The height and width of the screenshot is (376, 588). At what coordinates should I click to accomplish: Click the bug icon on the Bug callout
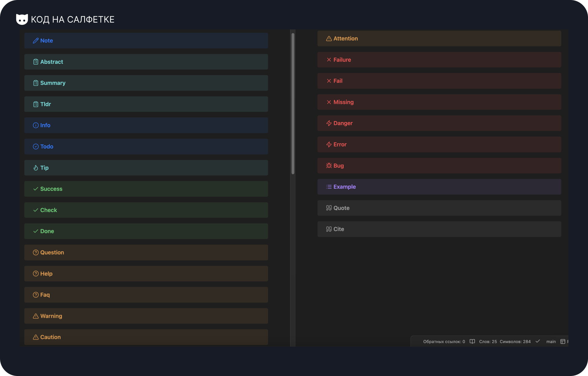coord(329,165)
